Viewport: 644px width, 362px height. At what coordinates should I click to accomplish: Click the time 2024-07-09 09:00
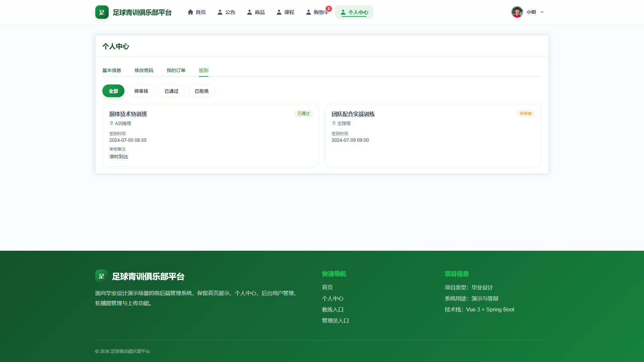[350, 140]
